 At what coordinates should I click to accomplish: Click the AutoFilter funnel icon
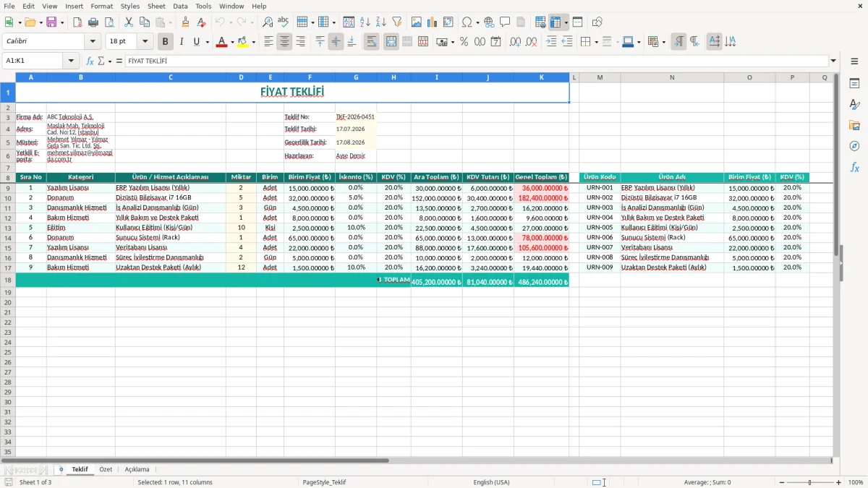click(x=396, y=22)
